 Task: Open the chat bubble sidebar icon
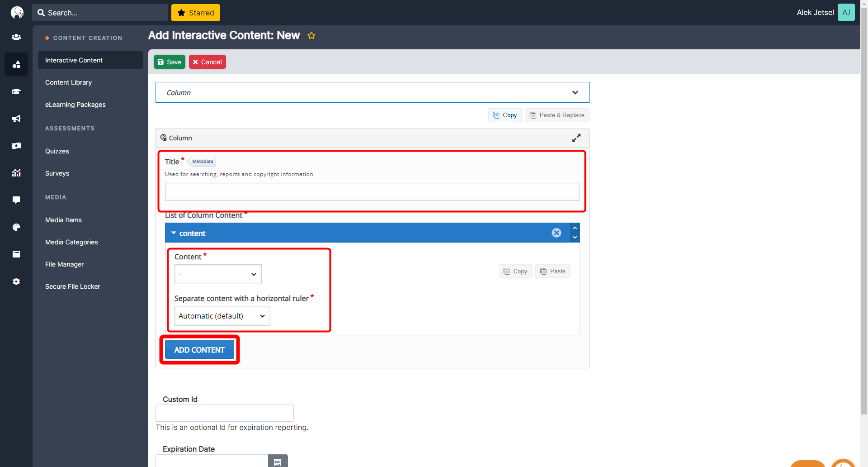click(16, 200)
